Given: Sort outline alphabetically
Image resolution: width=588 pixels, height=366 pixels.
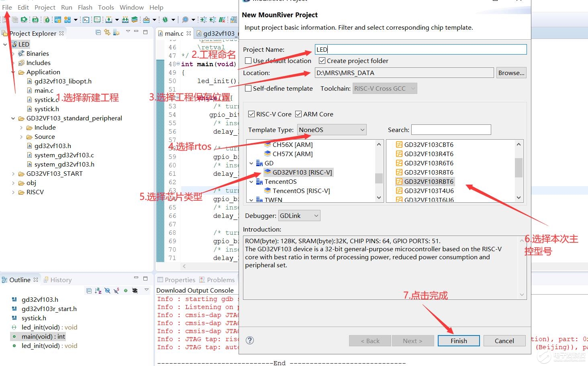Looking at the screenshot, I should pos(98,291).
